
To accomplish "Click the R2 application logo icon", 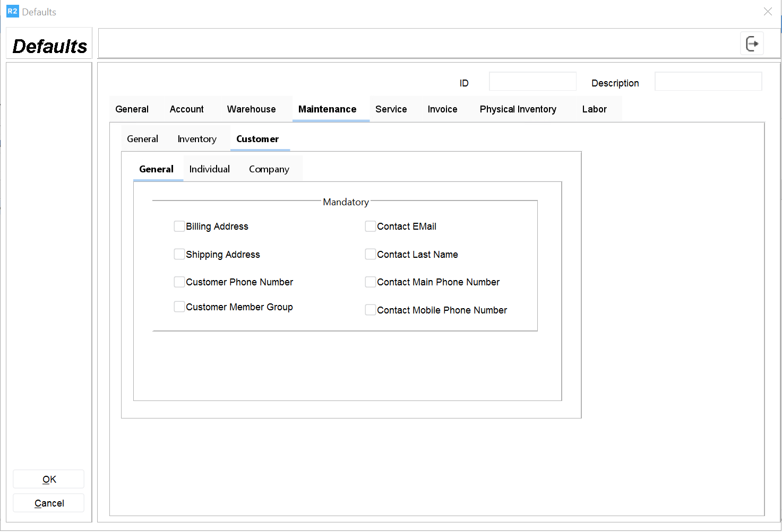I will point(12,11).
